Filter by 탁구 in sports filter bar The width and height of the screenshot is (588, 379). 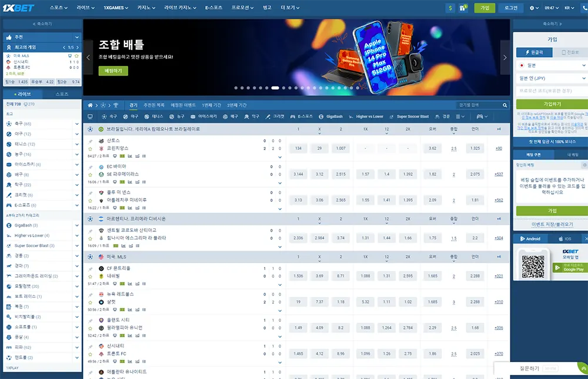coord(251,117)
